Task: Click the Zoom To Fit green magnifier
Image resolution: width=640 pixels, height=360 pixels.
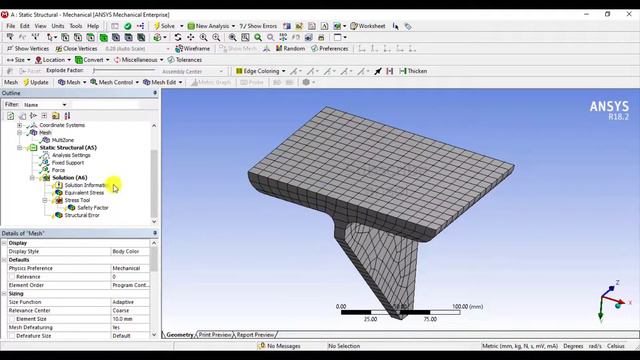Action: [258, 37]
